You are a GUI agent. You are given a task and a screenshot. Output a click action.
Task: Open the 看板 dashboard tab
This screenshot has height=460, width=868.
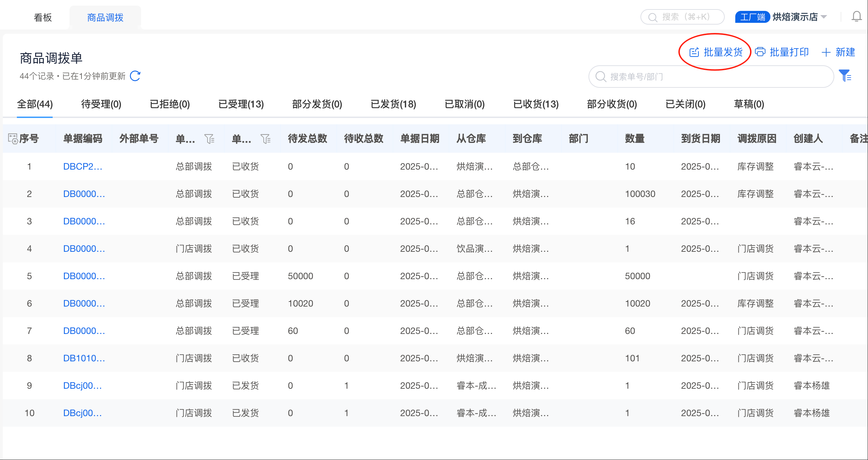[x=42, y=18]
